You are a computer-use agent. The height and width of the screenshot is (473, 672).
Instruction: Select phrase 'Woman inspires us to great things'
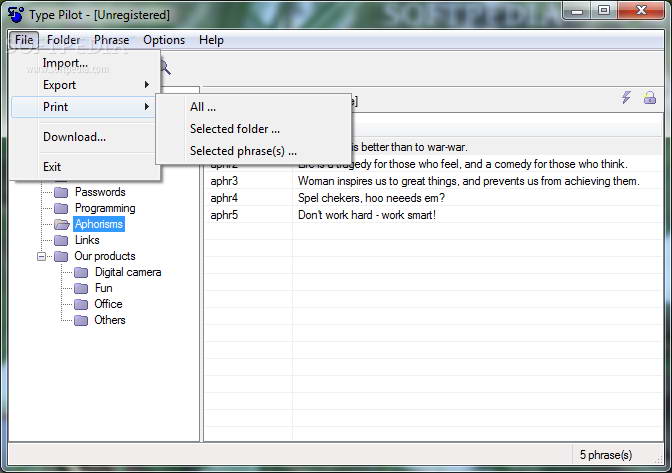point(468,181)
